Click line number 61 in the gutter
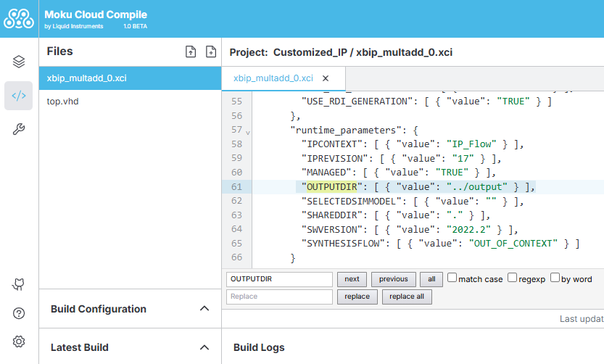The width and height of the screenshot is (604, 364). pyautogui.click(x=236, y=187)
